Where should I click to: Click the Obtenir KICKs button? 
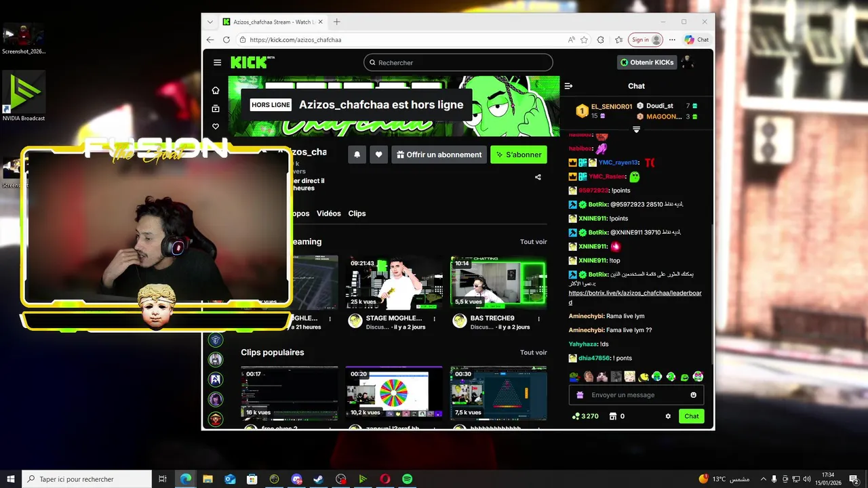tap(647, 62)
